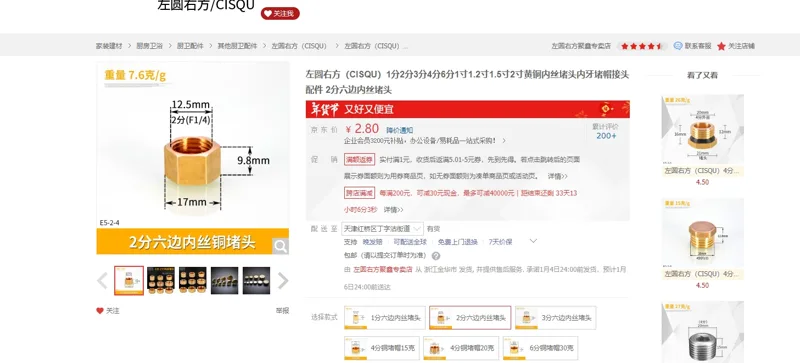Click the 看了又看 section heading
The height and width of the screenshot is (363, 800).
703,76
